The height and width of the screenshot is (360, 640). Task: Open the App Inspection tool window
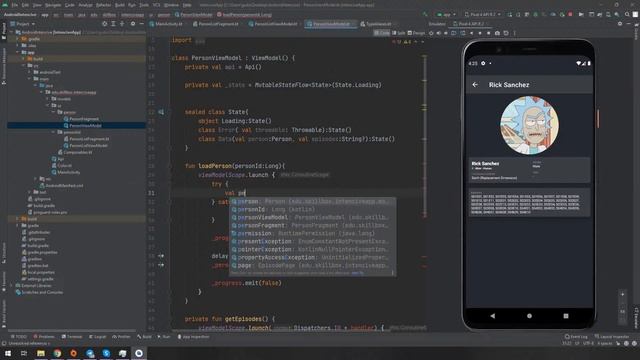tap(193, 337)
